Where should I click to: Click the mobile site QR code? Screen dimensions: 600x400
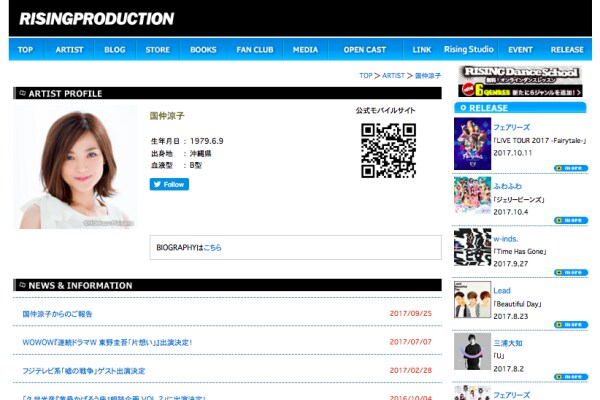(x=388, y=150)
